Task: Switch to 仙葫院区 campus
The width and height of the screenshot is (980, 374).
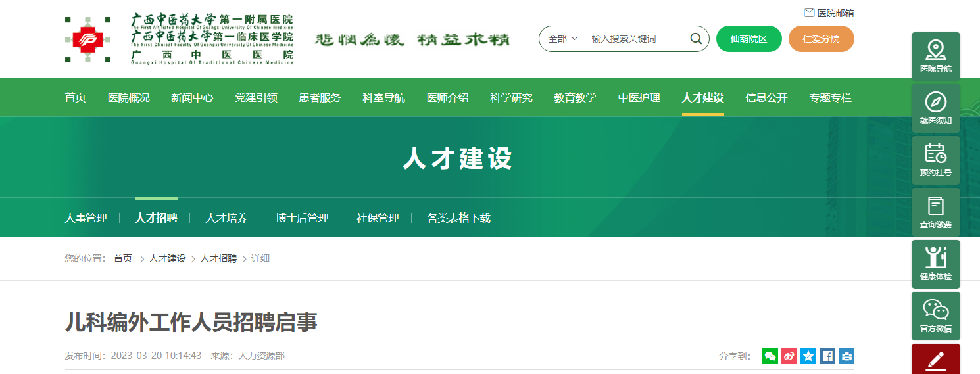Action: [x=748, y=39]
